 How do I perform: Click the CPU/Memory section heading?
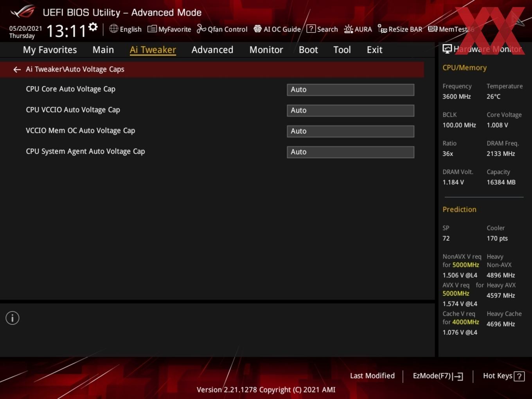(465, 68)
